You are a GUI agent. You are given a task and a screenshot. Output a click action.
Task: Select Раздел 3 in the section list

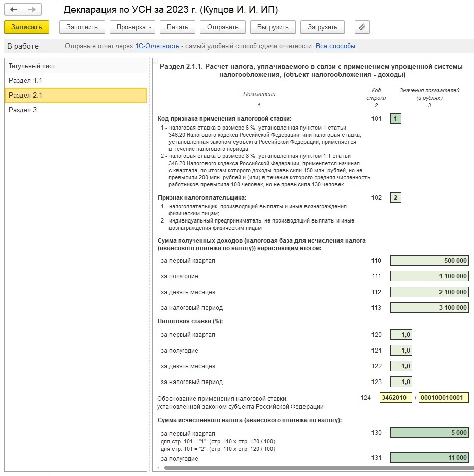coord(76,110)
